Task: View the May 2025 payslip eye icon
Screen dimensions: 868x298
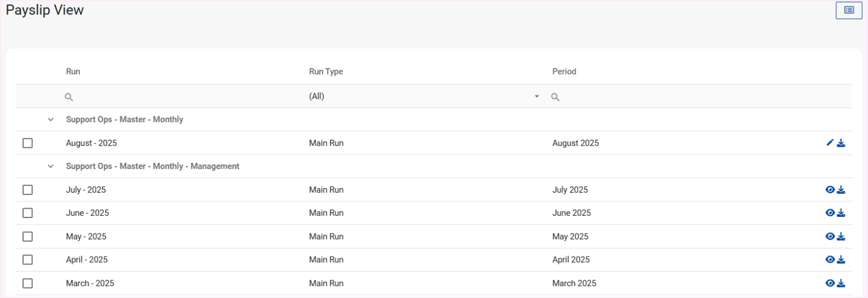Action: [x=830, y=236]
